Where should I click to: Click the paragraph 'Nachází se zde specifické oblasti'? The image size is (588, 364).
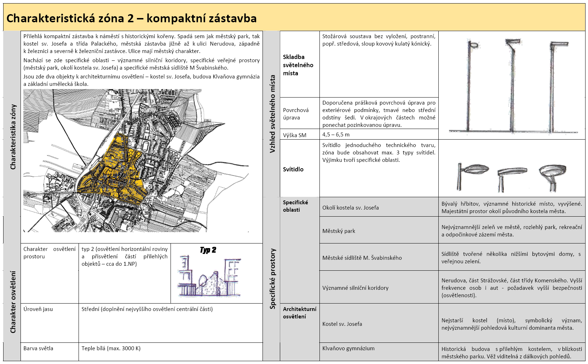(x=142, y=64)
